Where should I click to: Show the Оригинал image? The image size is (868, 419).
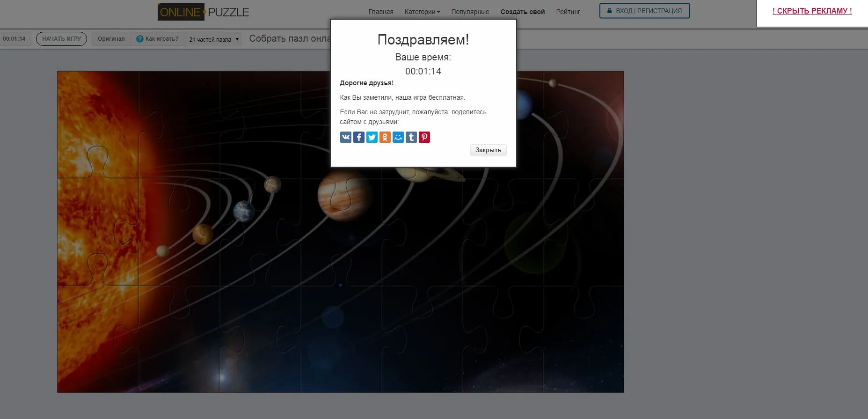[111, 39]
